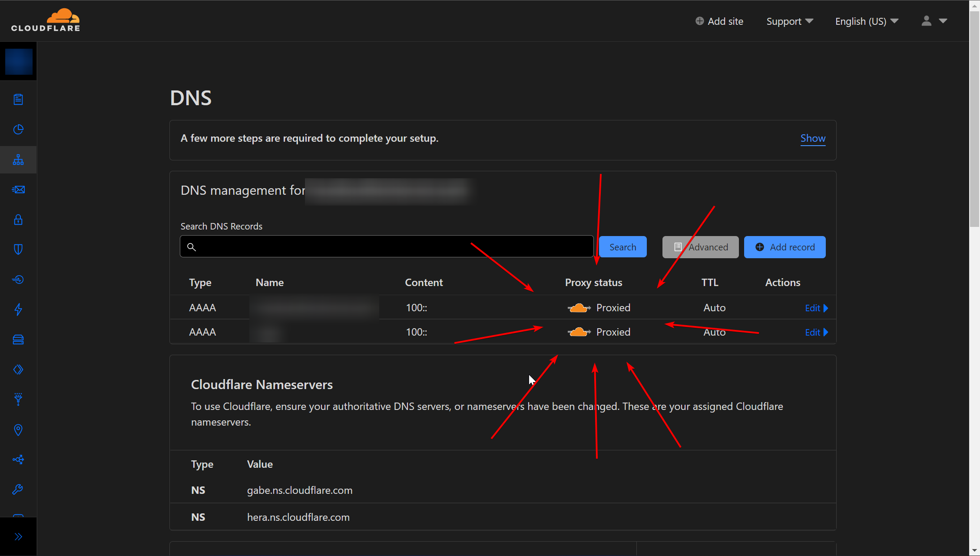Open the English (US) language dropdown
The width and height of the screenshot is (980, 556).
point(866,21)
